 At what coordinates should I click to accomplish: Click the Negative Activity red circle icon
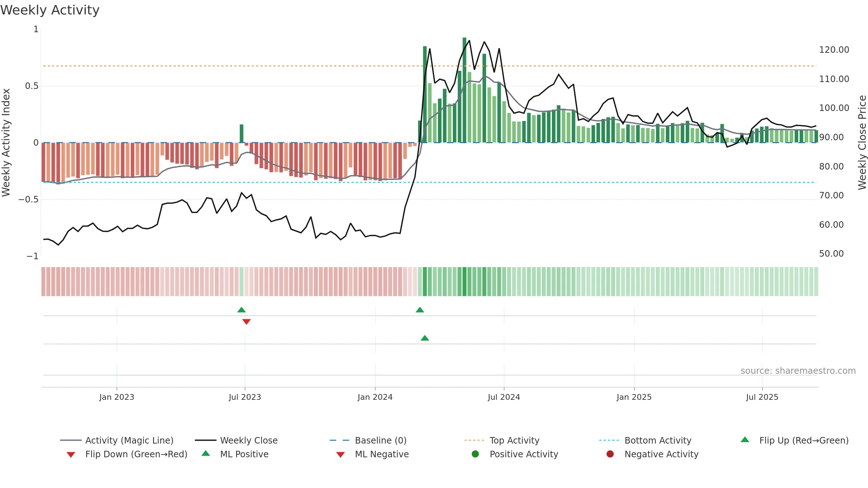pos(610,454)
